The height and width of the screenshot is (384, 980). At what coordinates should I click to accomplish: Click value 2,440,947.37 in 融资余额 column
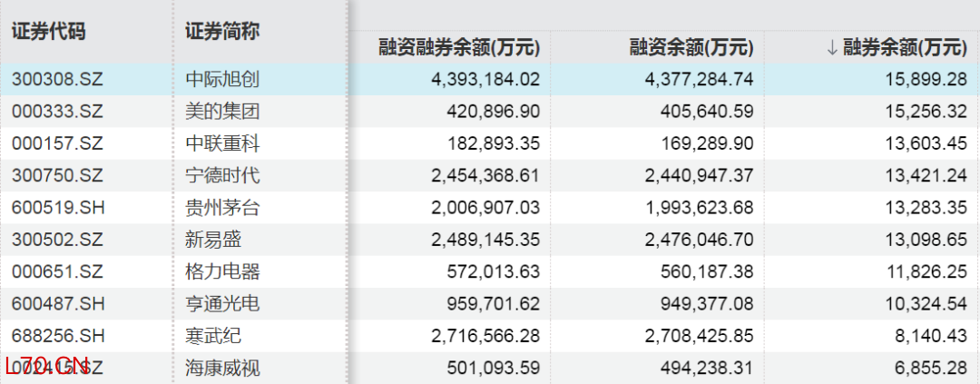point(700,176)
